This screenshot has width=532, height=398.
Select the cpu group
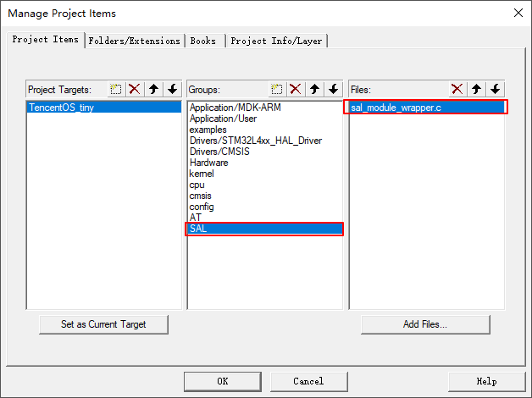click(264, 185)
